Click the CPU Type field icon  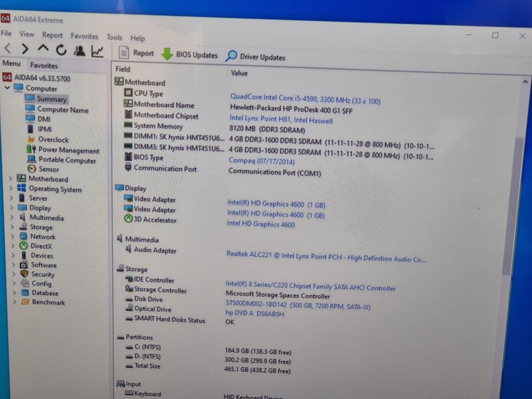[128, 92]
